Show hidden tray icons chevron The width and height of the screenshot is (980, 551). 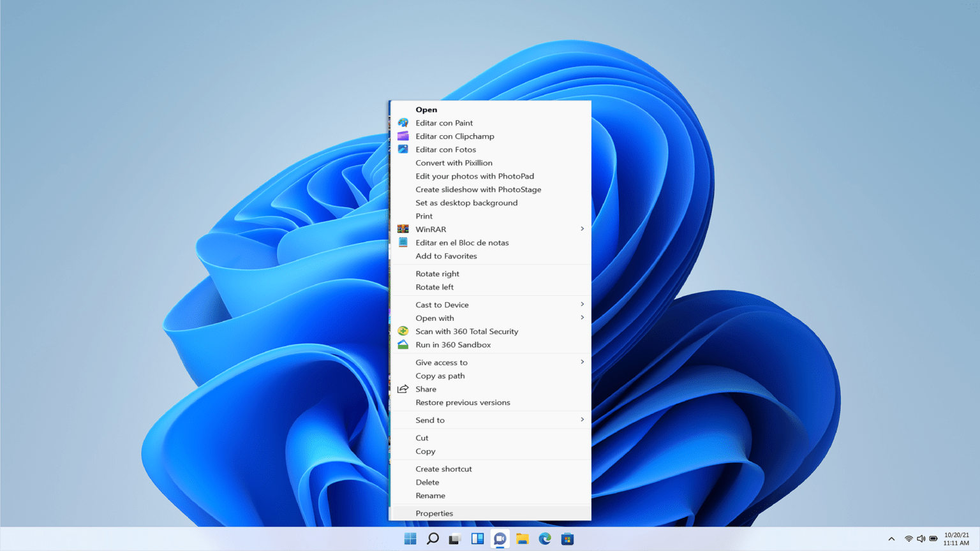891,539
